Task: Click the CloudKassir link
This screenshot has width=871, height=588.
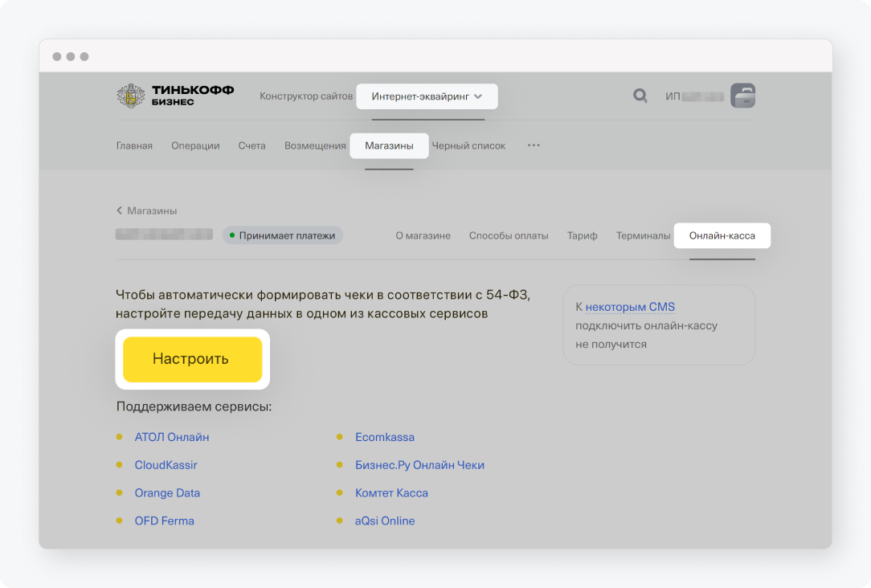Action: tap(166, 465)
